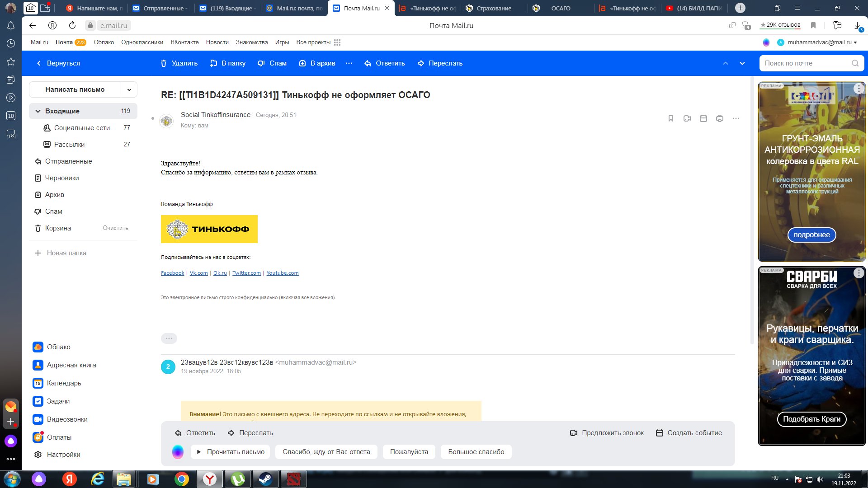Expand Входящие inbox folder in sidebar
Image resolution: width=868 pixels, height=488 pixels.
pos(39,111)
